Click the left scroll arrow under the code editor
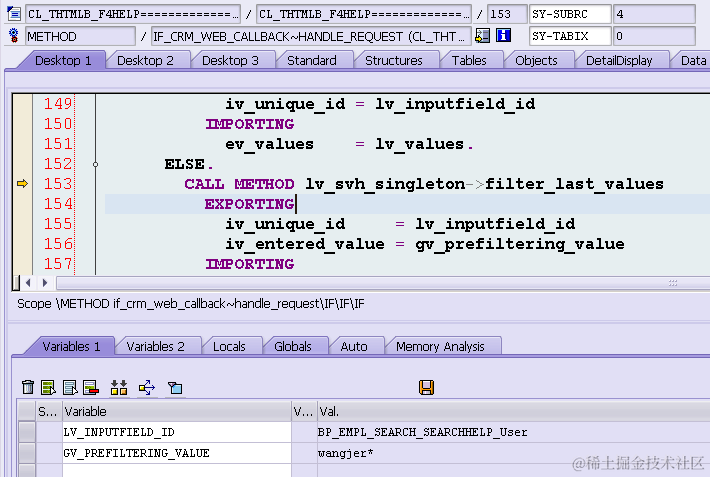The image size is (710, 477). coord(29,283)
